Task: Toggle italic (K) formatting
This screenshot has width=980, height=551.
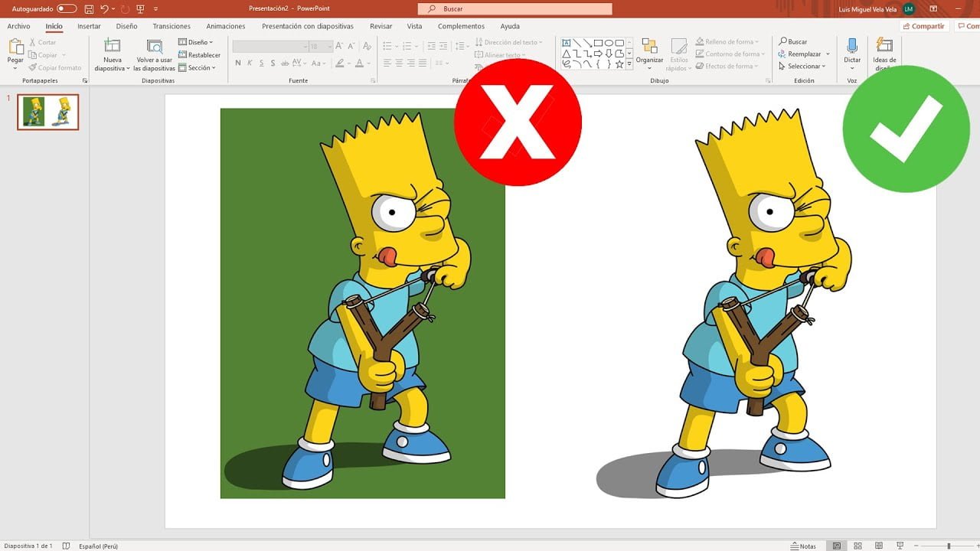Action: pos(250,63)
